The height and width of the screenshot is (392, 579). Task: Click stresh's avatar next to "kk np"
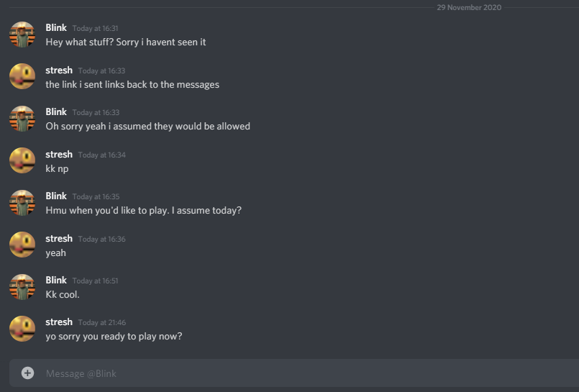click(22, 160)
